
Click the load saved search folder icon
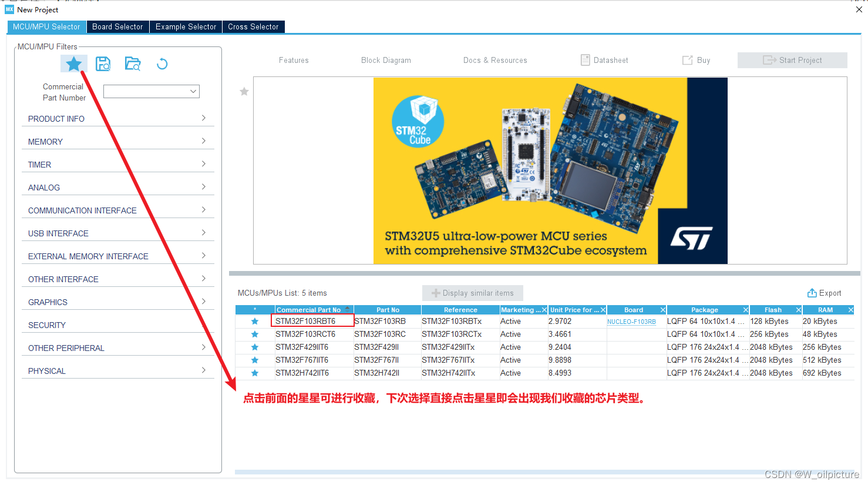pyautogui.click(x=133, y=63)
